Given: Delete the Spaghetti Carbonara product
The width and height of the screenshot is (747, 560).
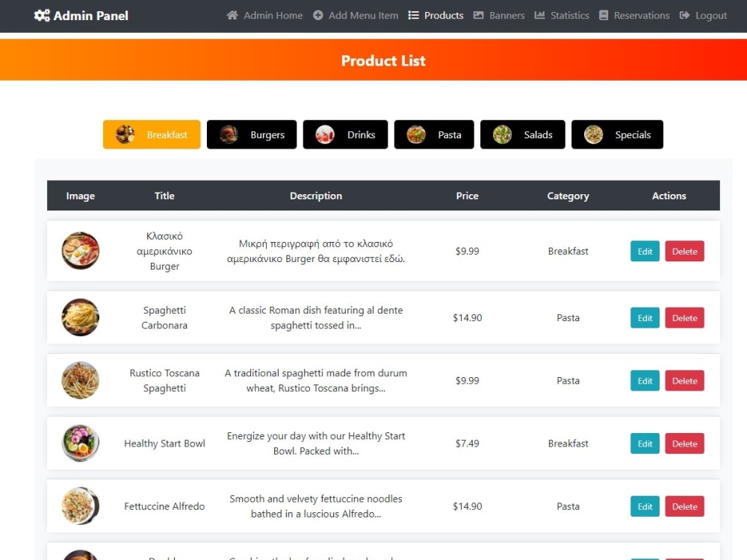Looking at the screenshot, I should (684, 317).
